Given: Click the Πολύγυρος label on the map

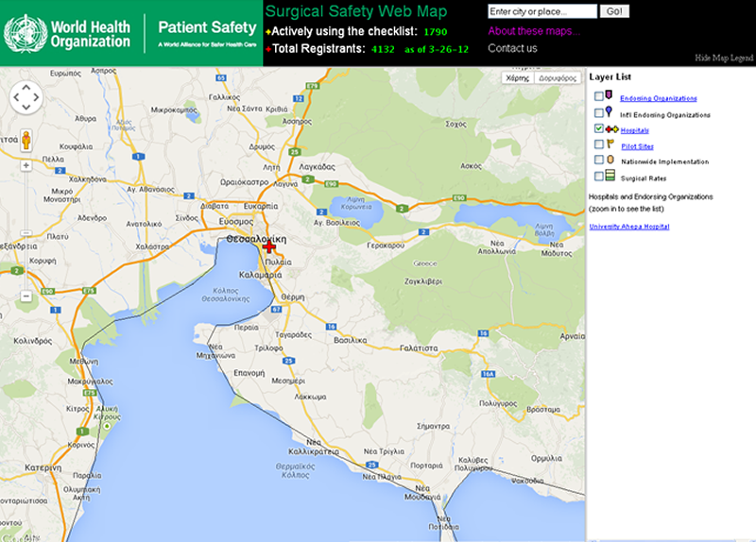Looking at the screenshot, I should tap(498, 403).
